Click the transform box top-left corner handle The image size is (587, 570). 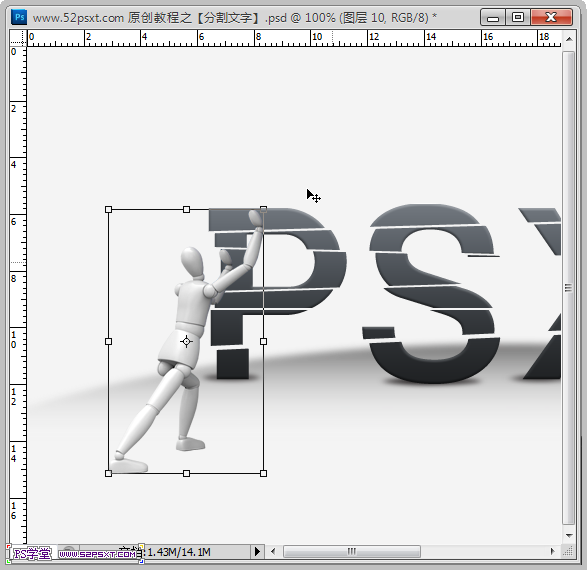tap(109, 210)
